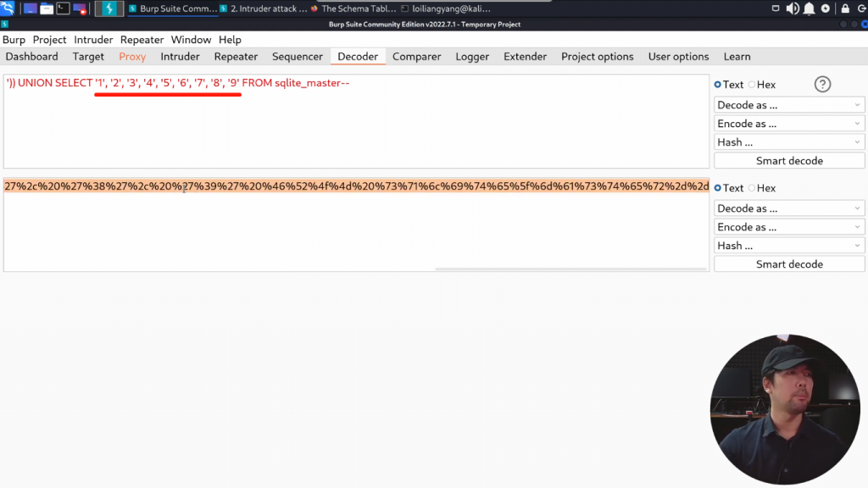Open the Window menu
868x488 pixels.
coord(191,40)
